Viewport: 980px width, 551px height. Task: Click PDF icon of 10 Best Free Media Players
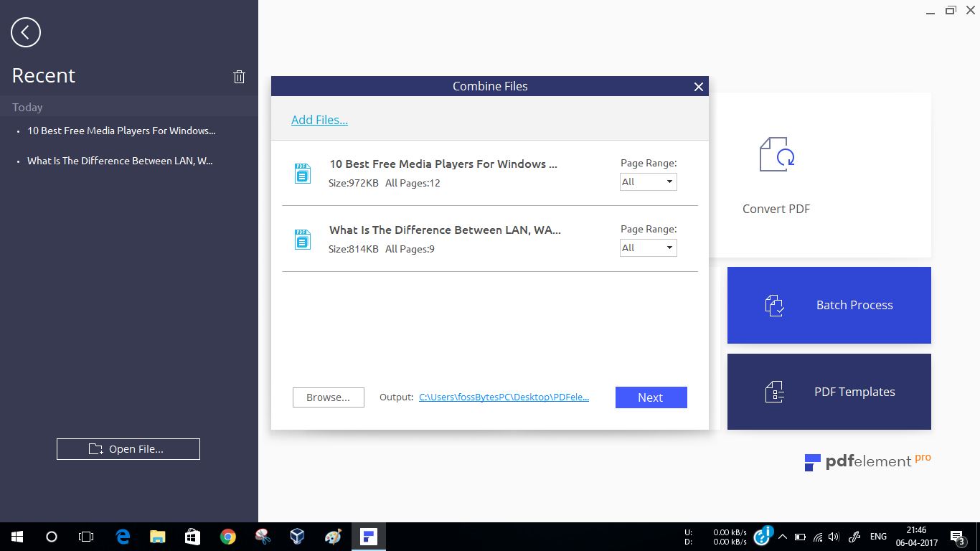point(303,173)
